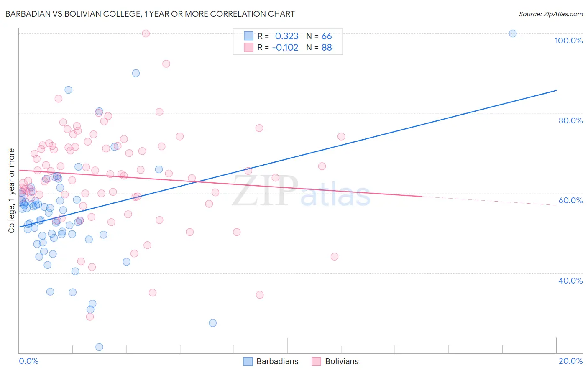
Task: Select the 0.323 correlation value
Action: click(286, 36)
